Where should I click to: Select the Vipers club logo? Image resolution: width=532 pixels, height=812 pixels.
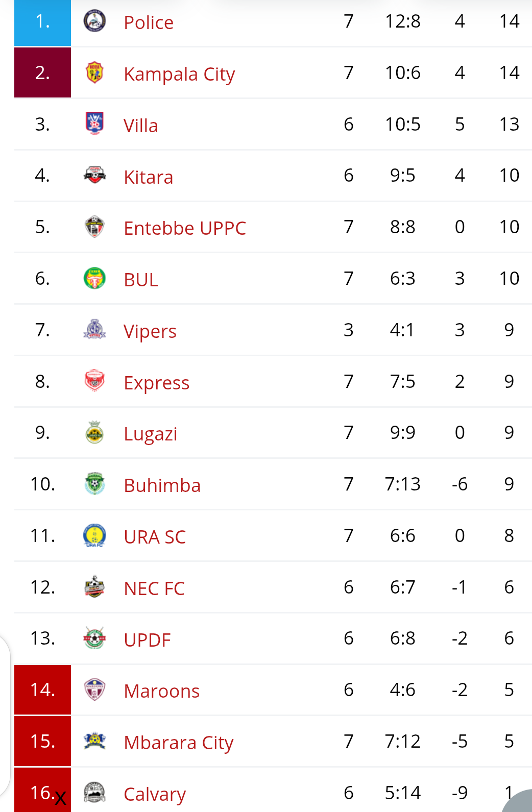[94, 330]
